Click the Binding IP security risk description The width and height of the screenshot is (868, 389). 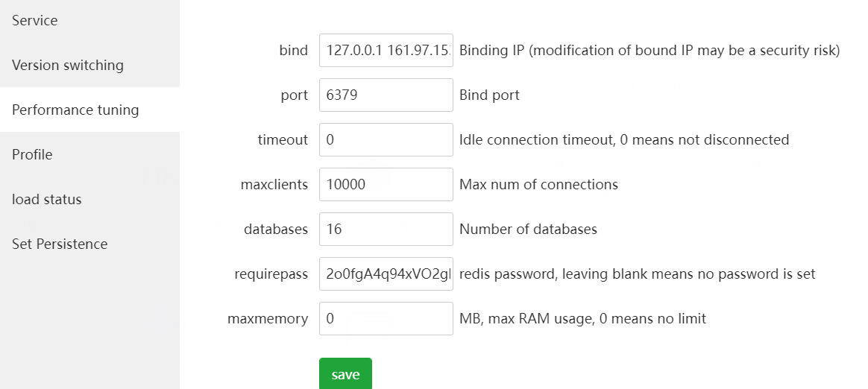point(650,51)
